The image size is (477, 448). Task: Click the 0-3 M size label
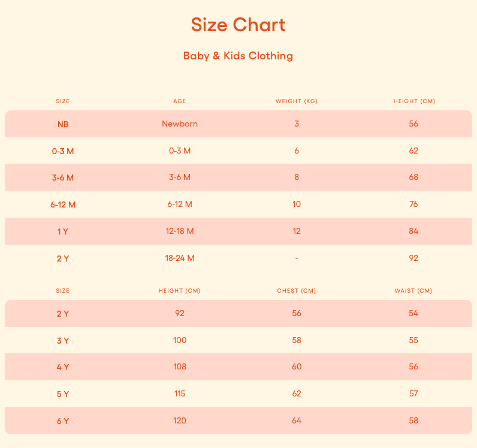click(x=63, y=151)
